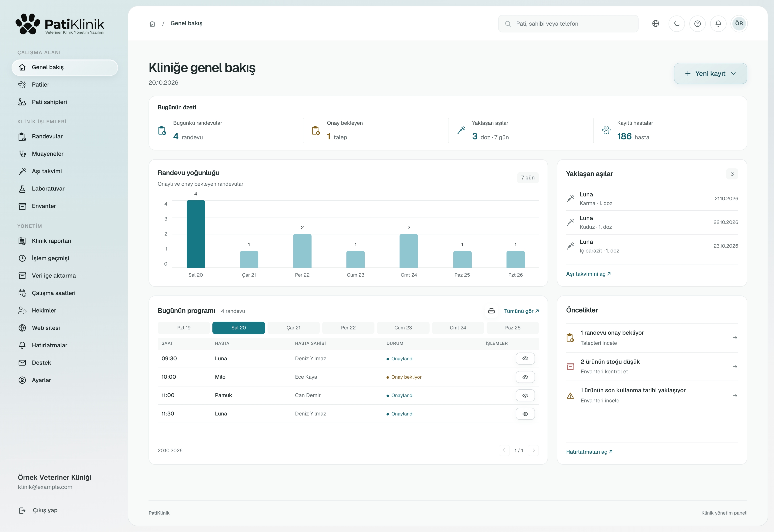Open Pati sahipleri in the sidebar

pos(65,102)
